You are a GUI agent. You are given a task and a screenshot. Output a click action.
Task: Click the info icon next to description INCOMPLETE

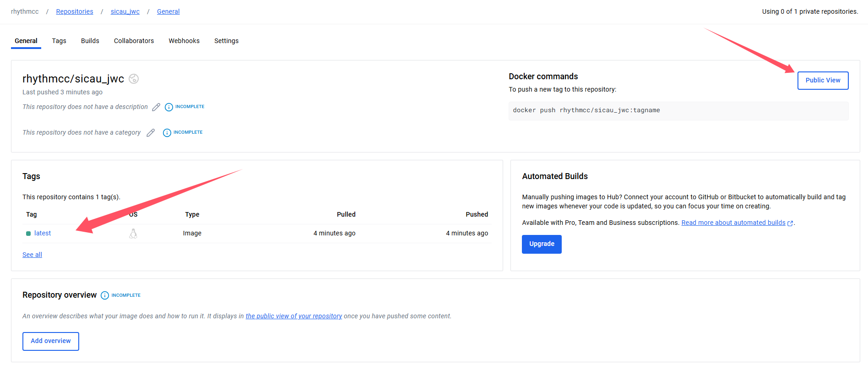tap(169, 107)
